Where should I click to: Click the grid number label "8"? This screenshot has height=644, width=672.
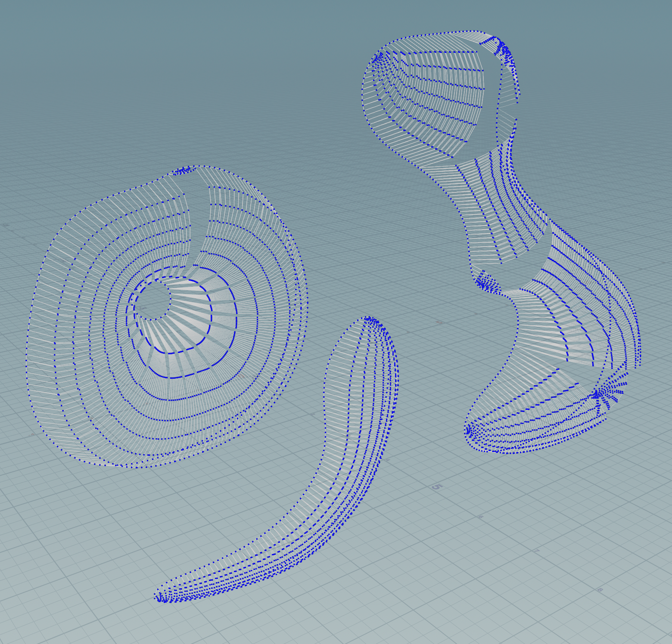(600, 590)
